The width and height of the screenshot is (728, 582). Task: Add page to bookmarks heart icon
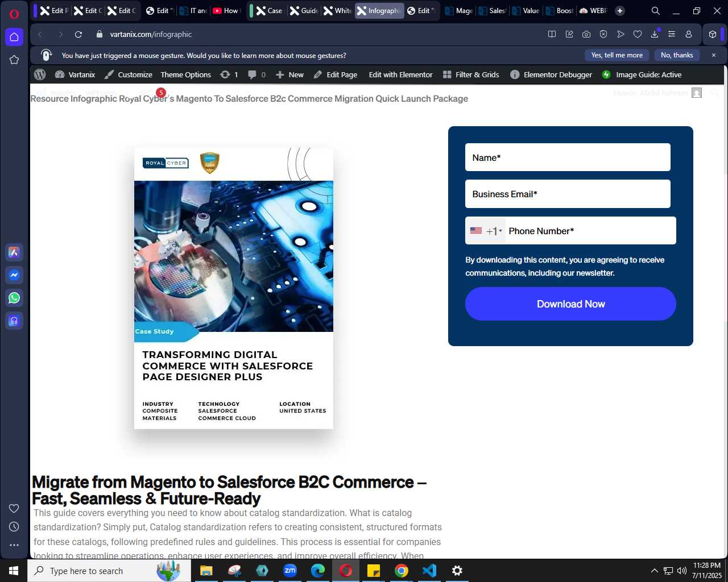point(638,34)
